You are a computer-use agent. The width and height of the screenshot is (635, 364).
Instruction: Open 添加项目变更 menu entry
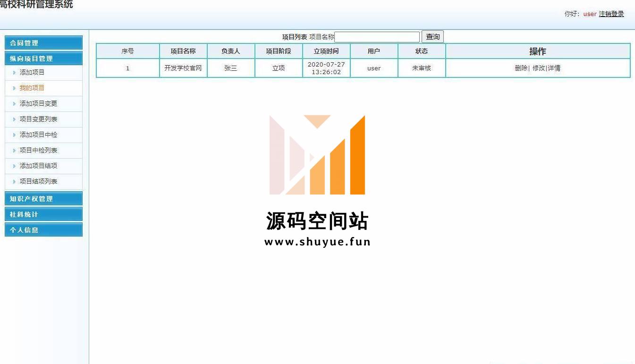point(38,103)
